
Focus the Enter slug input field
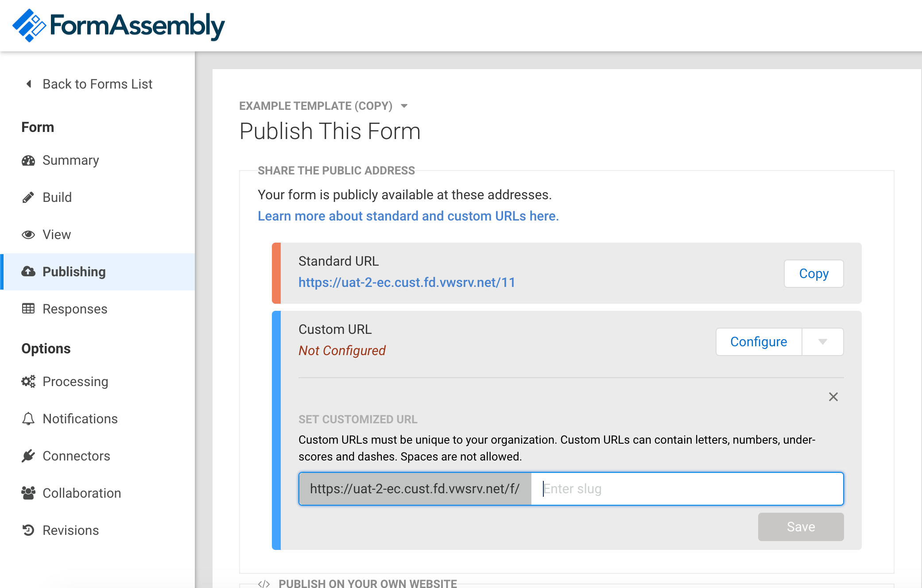687,489
